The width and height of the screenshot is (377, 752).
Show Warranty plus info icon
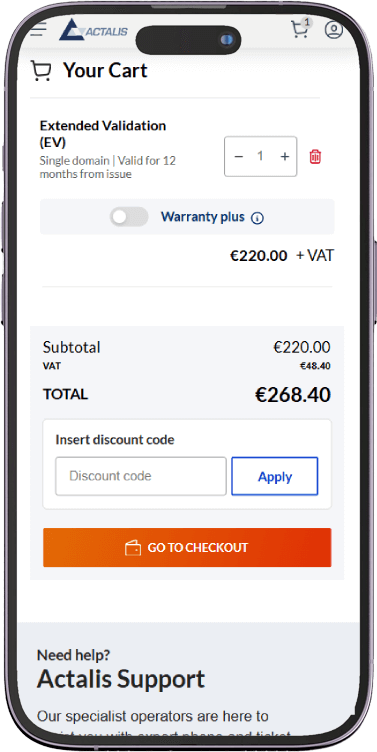point(258,218)
